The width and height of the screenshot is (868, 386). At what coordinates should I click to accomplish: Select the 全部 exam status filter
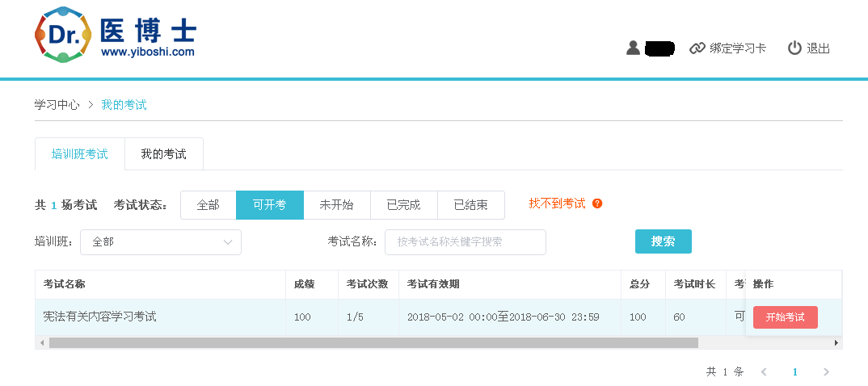point(208,205)
